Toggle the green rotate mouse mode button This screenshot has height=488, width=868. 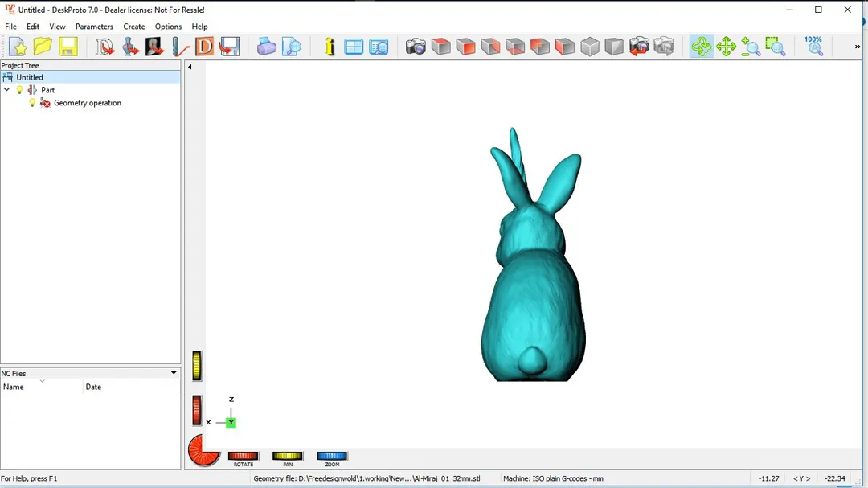click(x=702, y=47)
